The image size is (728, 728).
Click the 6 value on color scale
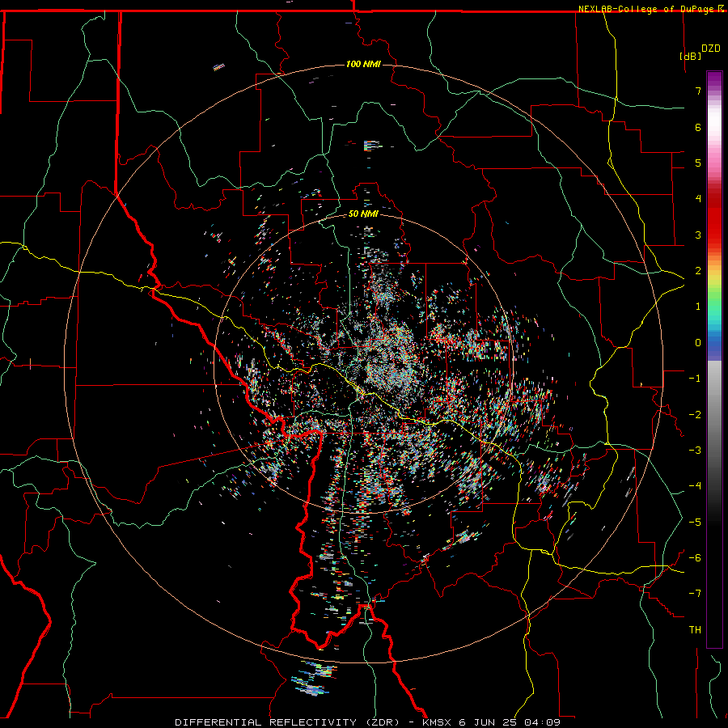(x=698, y=127)
